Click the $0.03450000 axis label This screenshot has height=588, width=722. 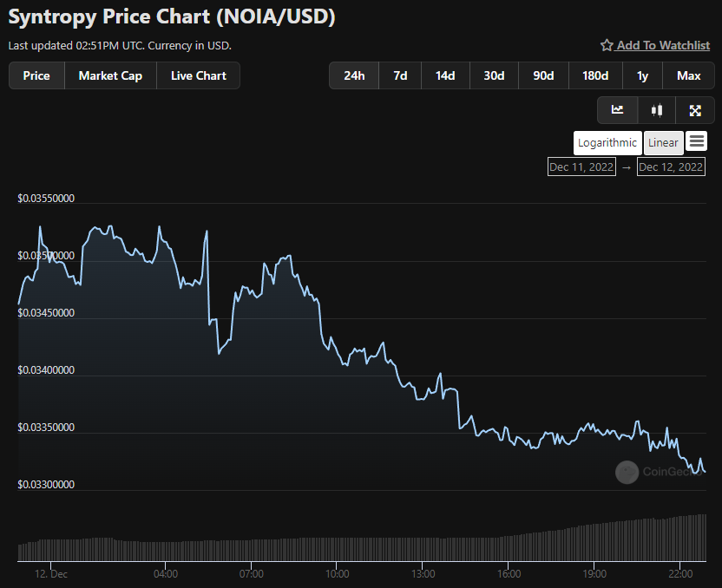46,313
